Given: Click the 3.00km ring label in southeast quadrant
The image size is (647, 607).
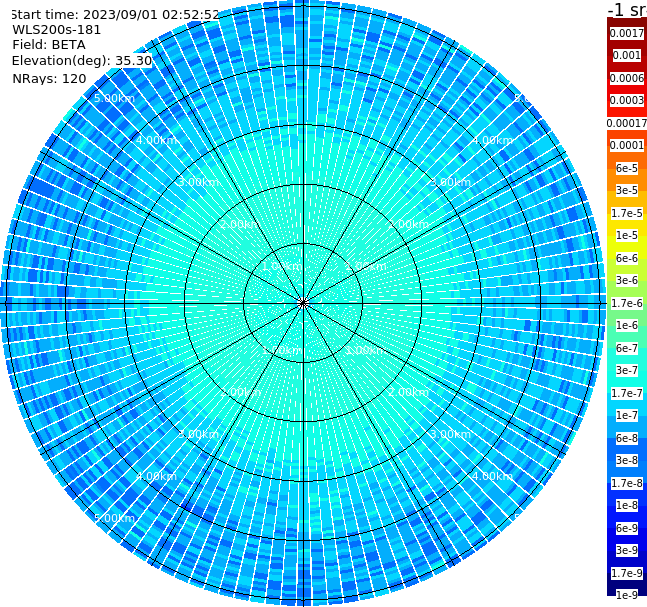Looking at the screenshot, I should [x=451, y=434].
